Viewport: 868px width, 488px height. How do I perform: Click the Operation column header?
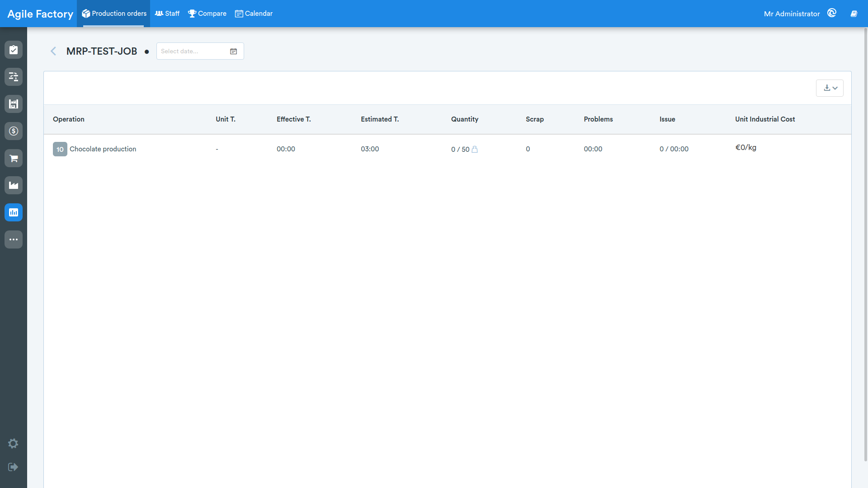(69, 119)
